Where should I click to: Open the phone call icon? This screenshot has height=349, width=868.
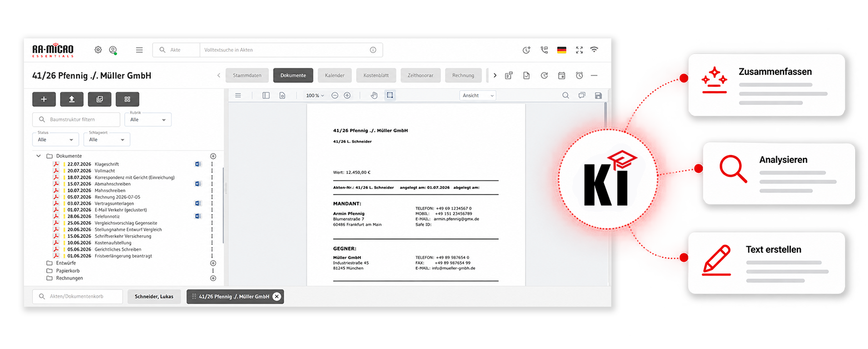coord(544,50)
